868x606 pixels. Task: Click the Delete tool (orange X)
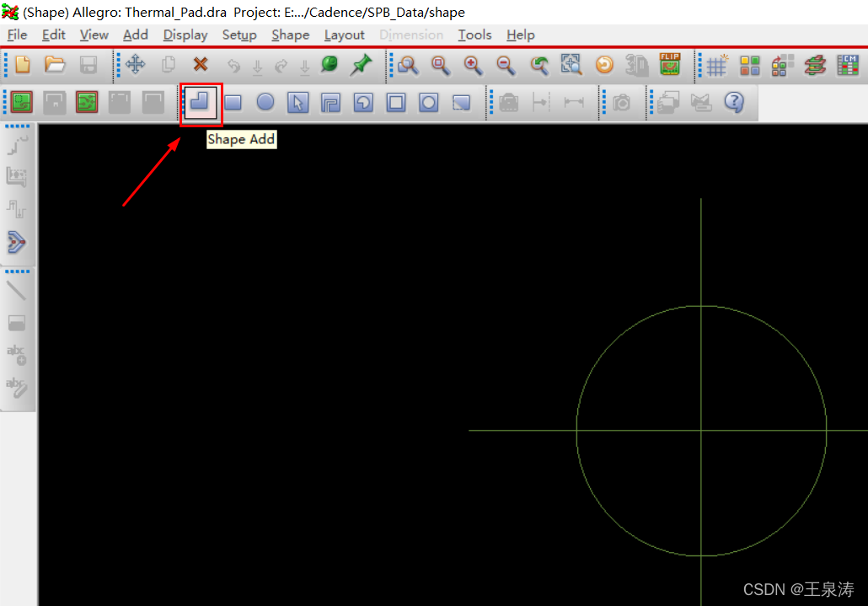[201, 64]
